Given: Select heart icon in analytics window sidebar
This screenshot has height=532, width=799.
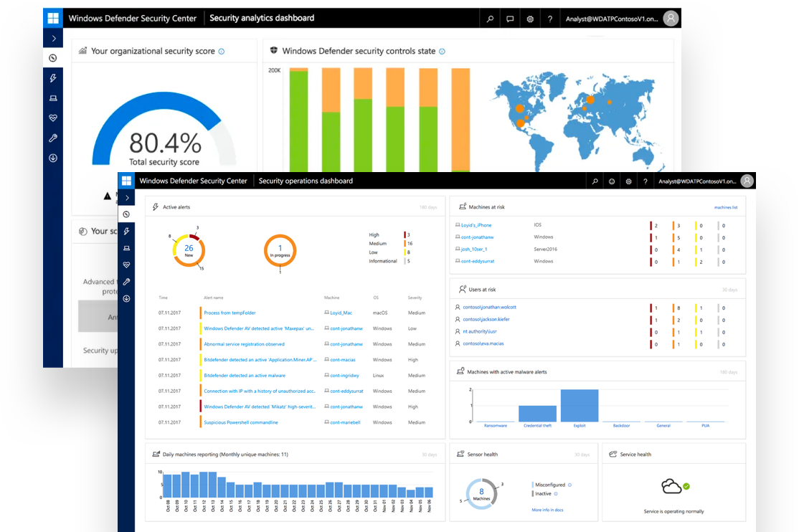Looking at the screenshot, I should 53,118.
